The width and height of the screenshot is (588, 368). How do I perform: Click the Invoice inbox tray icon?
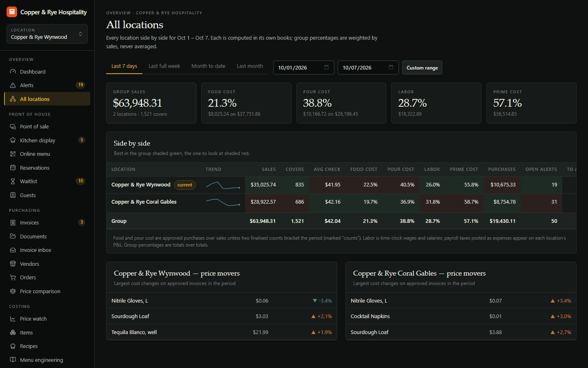pyautogui.click(x=13, y=250)
